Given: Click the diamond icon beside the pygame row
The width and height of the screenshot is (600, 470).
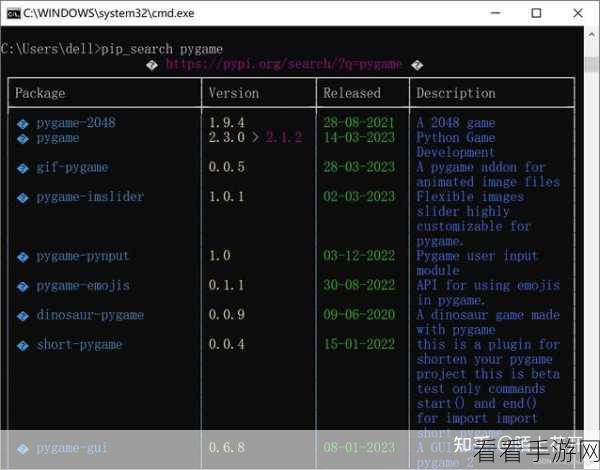Looking at the screenshot, I should [x=23, y=139].
